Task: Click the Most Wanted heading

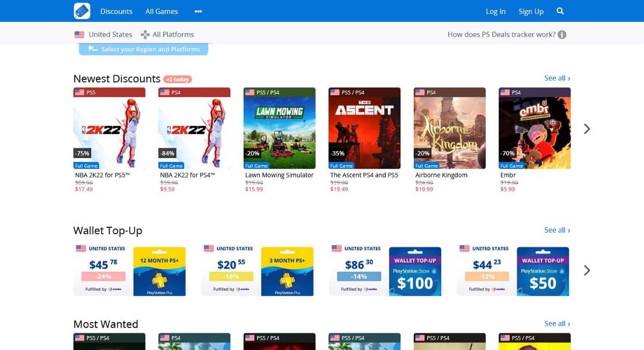Action: click(x=106, y=324)
